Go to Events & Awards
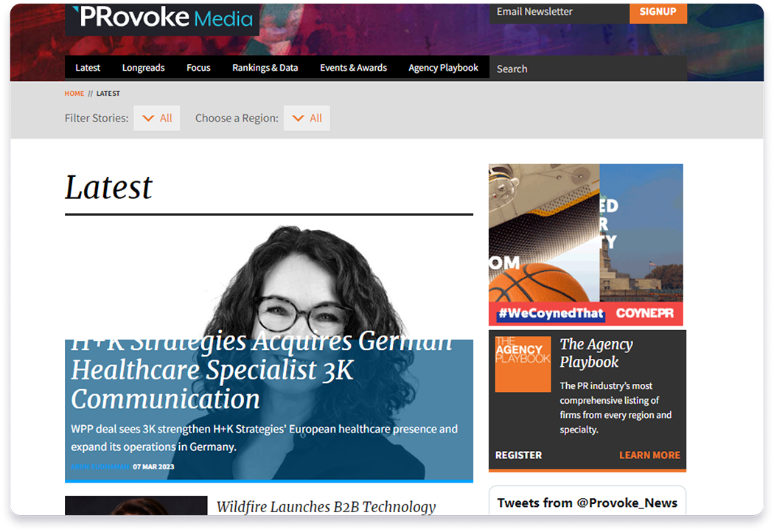 353,67
